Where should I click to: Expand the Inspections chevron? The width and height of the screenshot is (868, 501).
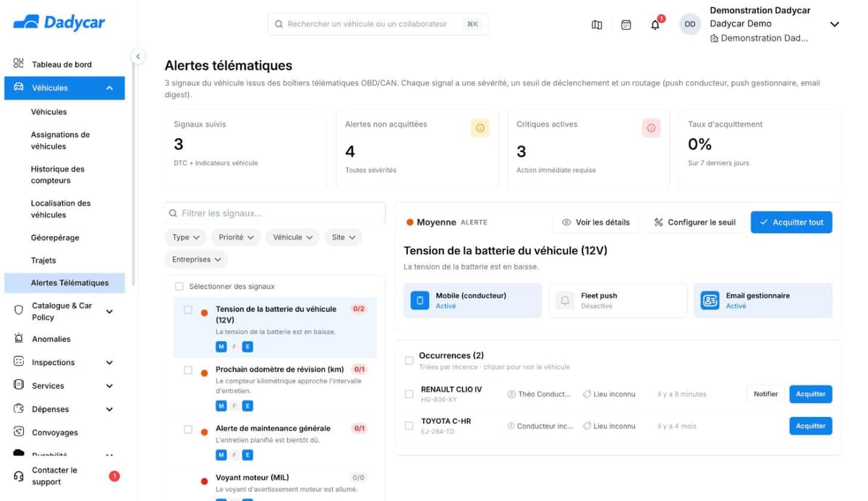click(x=109, y=363)
